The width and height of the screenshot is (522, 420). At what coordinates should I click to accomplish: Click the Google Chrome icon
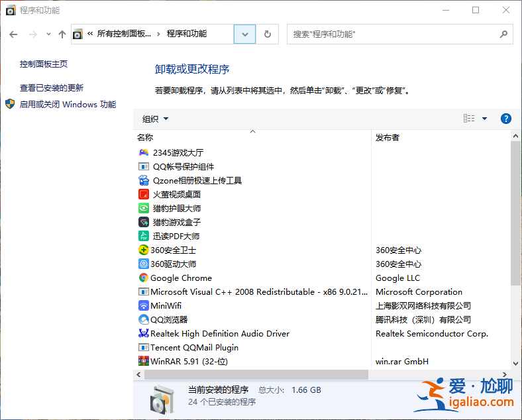point(144,278)
